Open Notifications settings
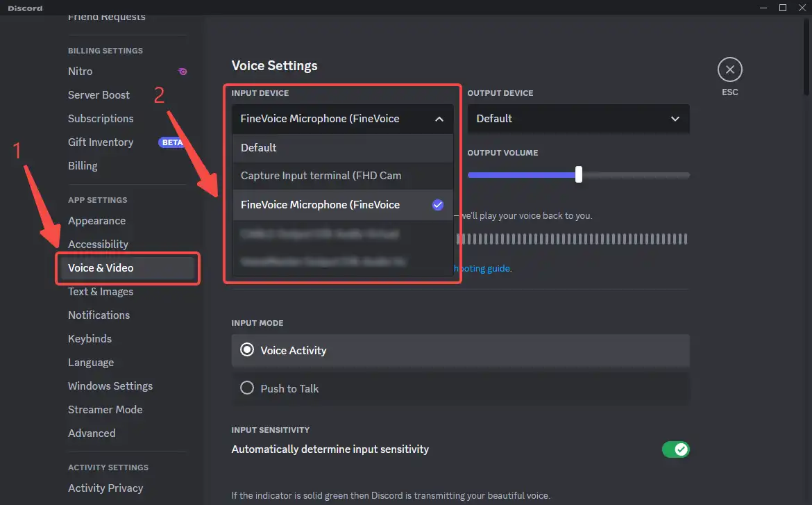 point(99,315)
